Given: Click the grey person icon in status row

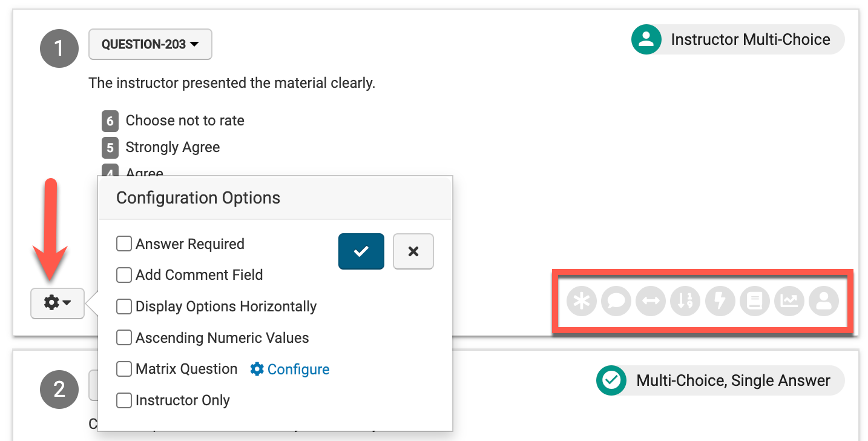Looking at the screenshot, I should [823, 301].
